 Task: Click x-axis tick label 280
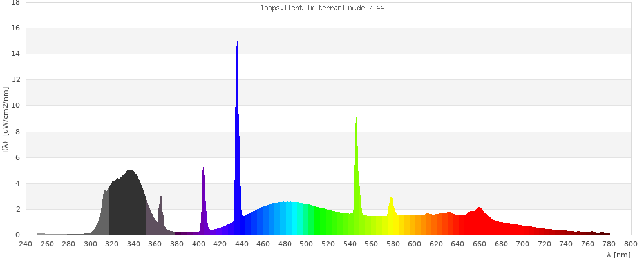coord(69,244)
